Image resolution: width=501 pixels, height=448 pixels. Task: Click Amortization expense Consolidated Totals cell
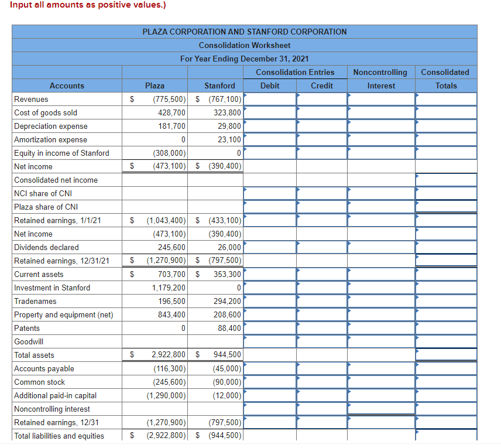click(446, 139)
